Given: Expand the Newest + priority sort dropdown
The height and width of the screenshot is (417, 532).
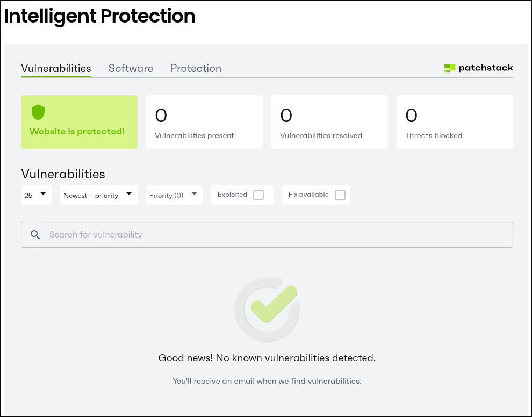Looking at the screenshot, I should coord(98,195).
